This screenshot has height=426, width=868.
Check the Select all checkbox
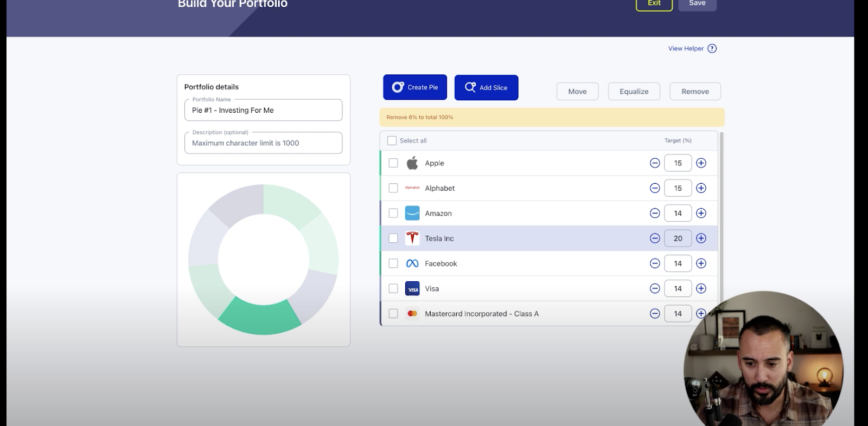coord(392,140)
